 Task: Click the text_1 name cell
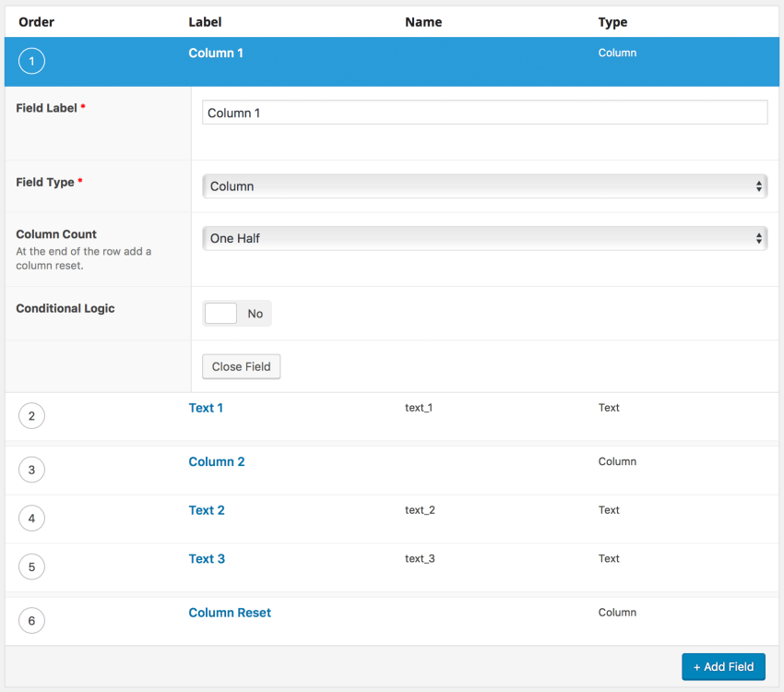click(419, 408)
